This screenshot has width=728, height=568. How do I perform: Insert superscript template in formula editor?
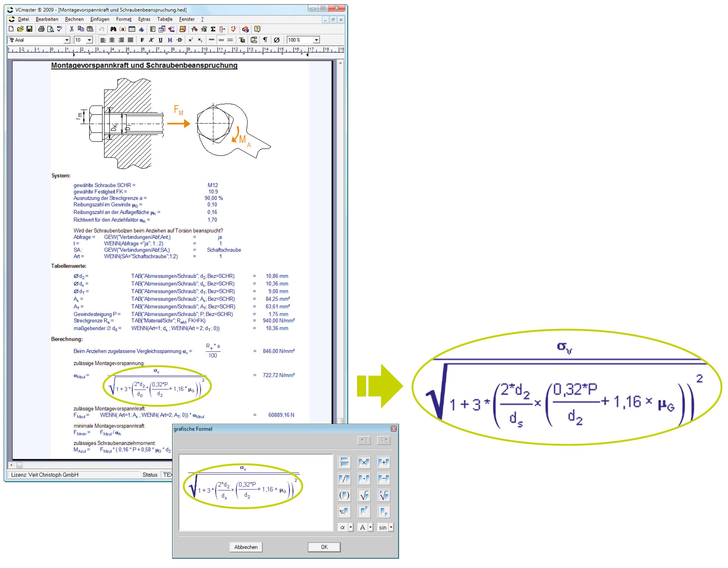[364, 512]
